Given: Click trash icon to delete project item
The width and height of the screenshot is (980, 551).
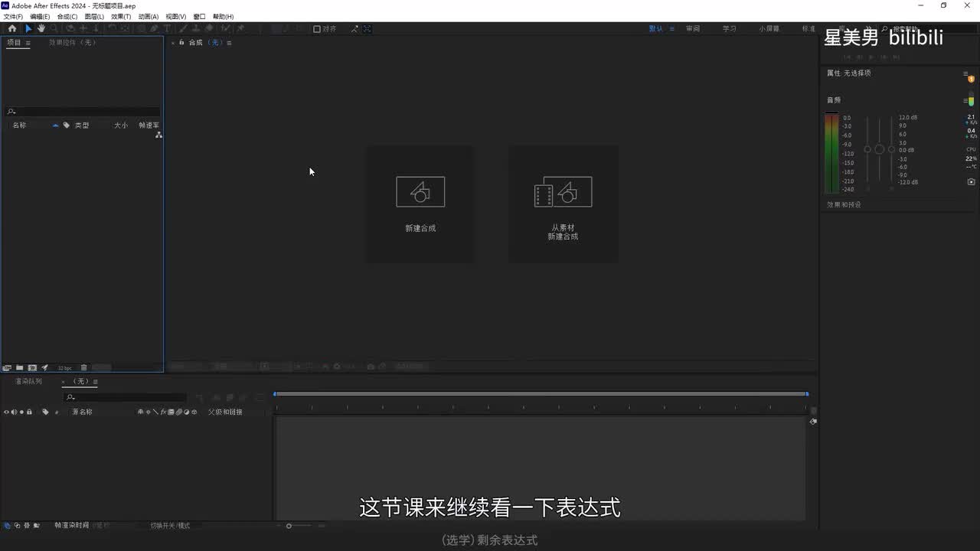Looking at the screenshot, I should point(84,367).
